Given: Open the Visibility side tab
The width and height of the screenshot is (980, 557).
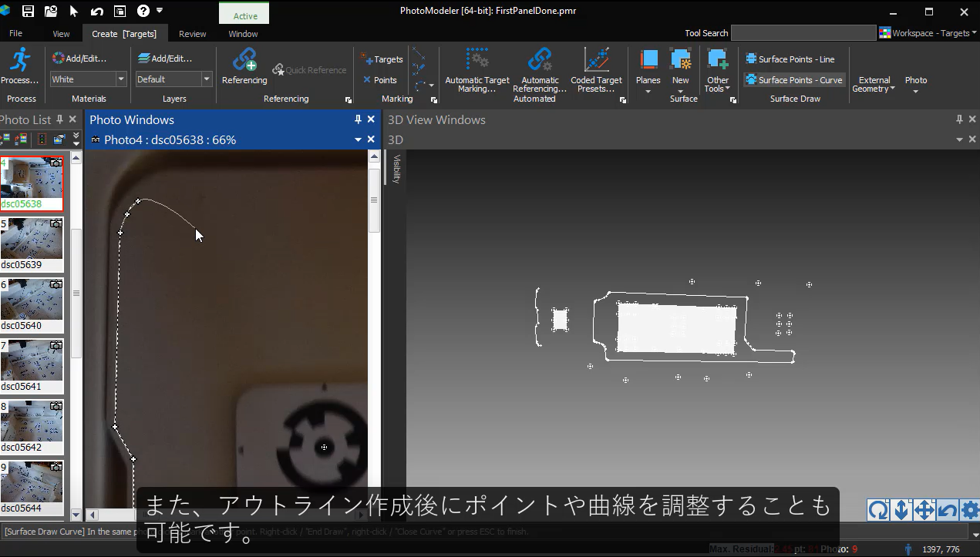Looking at the screenshot, I should (x=396, y=169).
